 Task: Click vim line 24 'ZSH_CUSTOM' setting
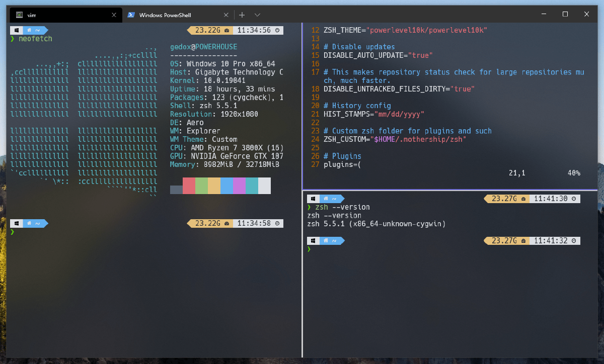pos(395,139)
